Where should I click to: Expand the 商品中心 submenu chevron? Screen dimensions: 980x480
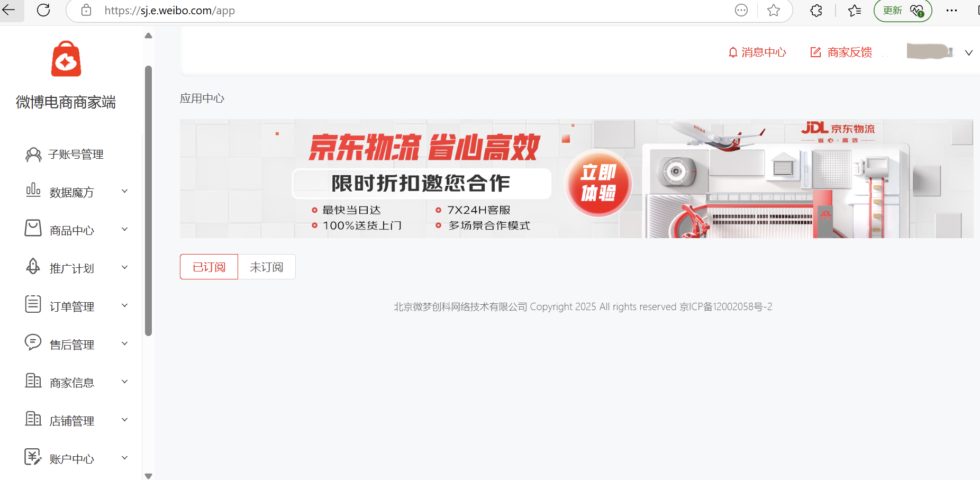click(x=125, y=229)
